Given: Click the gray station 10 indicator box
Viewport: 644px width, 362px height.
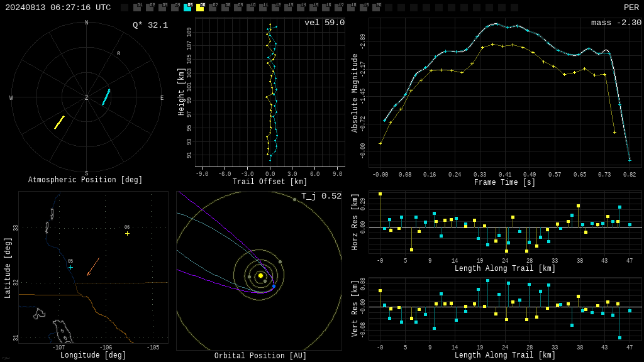Looking at the screenshot, I should pyautogui.click(x=250, y=8).
